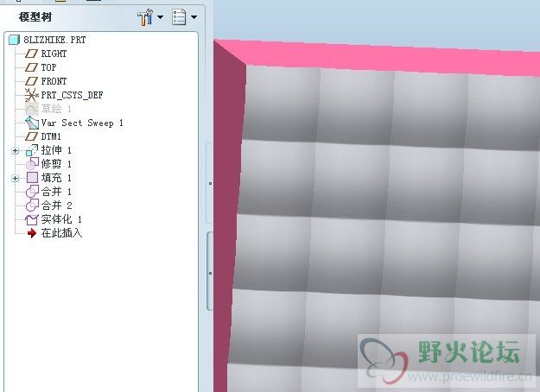Screen dimensions: 540x392
Task: Expand the 拉伸 1 feature node
Action: point(15,151)
